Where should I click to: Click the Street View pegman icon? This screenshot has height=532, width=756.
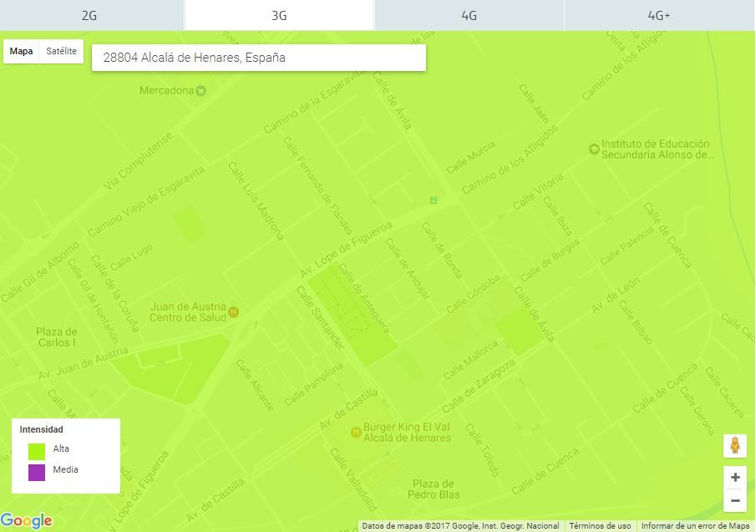(x=735, y=446)
